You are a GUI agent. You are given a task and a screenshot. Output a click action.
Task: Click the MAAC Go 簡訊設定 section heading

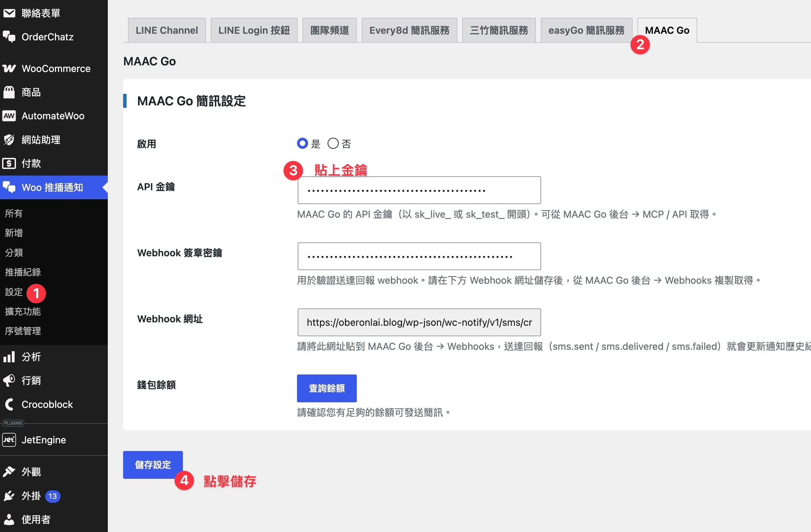point(192,101)
